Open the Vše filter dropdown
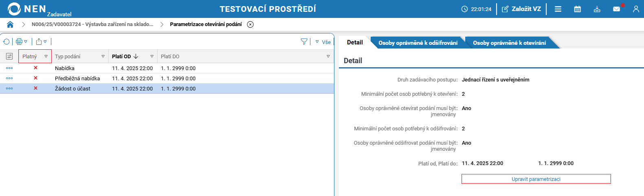Viewport: 644px width, 196px height. click(323, 42)
